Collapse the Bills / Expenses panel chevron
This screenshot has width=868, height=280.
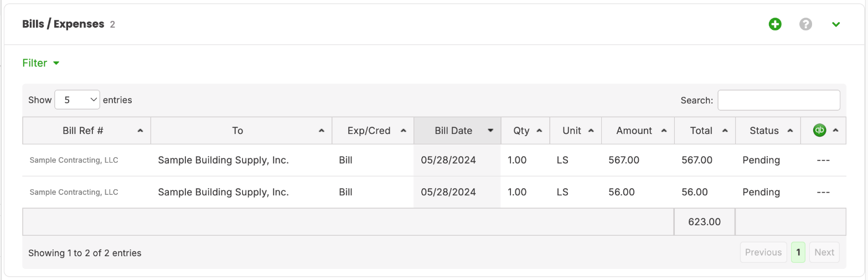pos(836,24)
